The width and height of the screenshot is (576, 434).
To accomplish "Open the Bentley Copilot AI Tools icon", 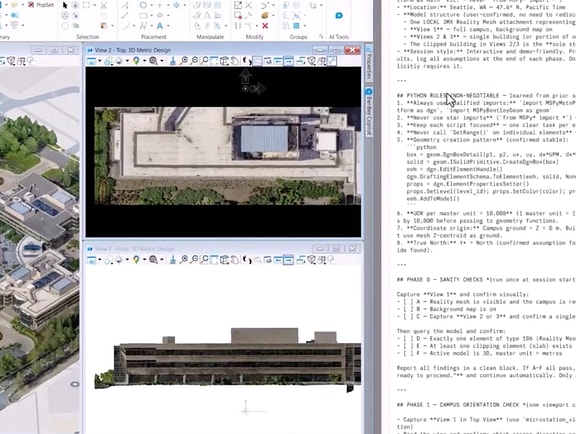I will pyautogui.click(x=339, y=15).
